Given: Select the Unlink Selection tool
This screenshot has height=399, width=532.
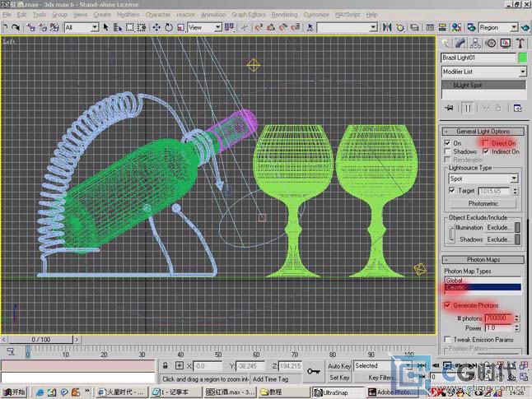Looking at the screenshot, I should [x=43, y=27].
